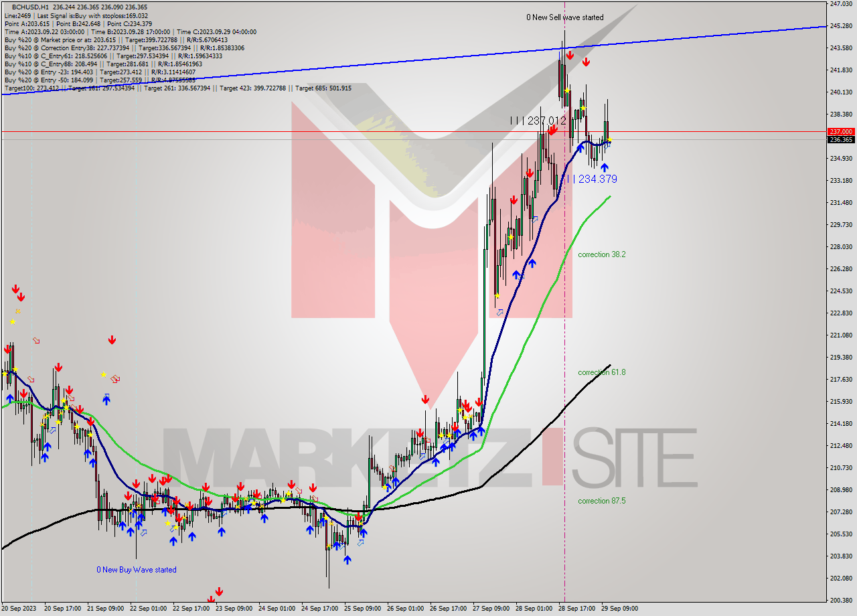Click the '28 Sep 17:00' time label

click(x=577, y=609)
